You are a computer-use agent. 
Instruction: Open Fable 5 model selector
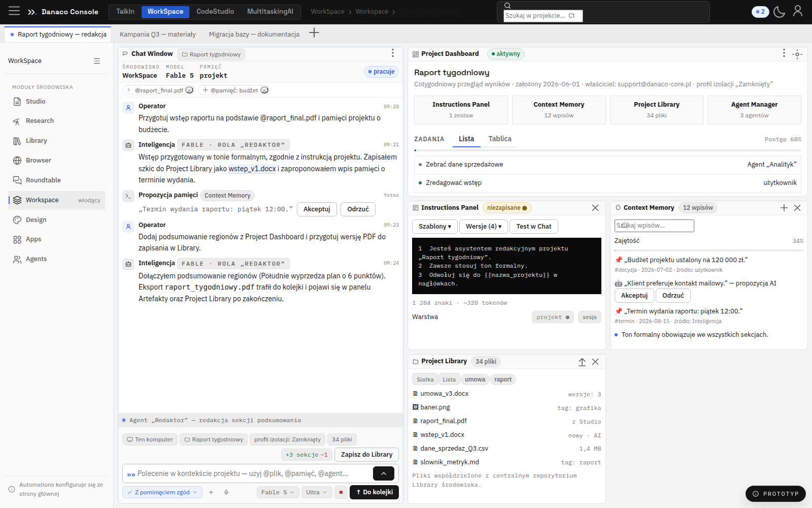pyautogui.click(x=278, y=492)
